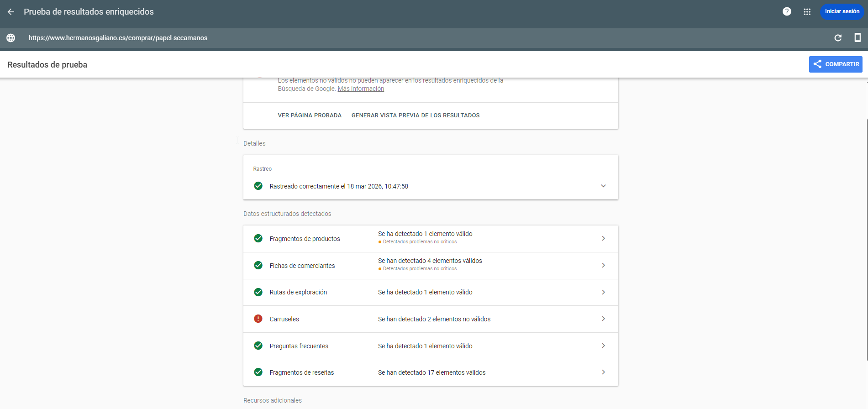Click the red error icon for Carruseles
Image resolution: width=868 pixels, height=409 pixels.
[258, 319]
